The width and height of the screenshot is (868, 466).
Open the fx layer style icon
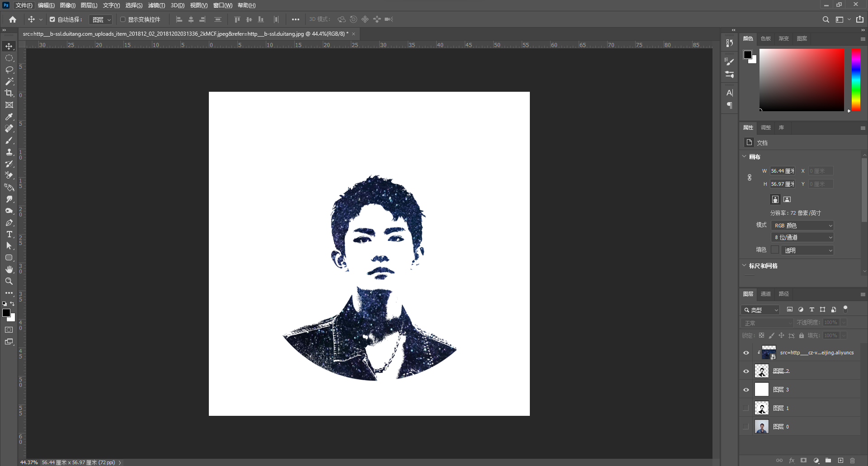pos(792,461)
